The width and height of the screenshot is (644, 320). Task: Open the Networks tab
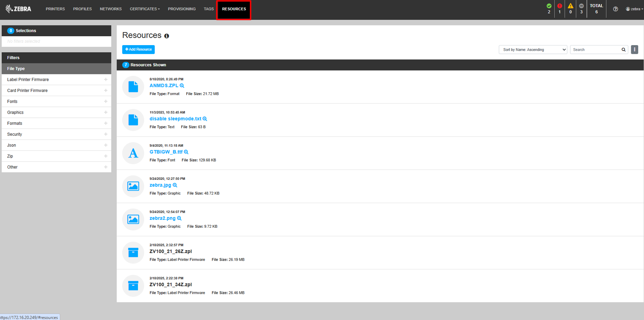(x=111, y=9)
